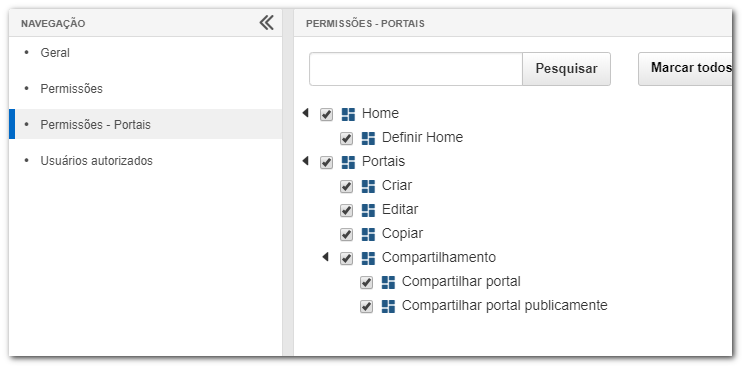Toggle the Editar permission checkbox
742x366 pixels.
[346, 211]
